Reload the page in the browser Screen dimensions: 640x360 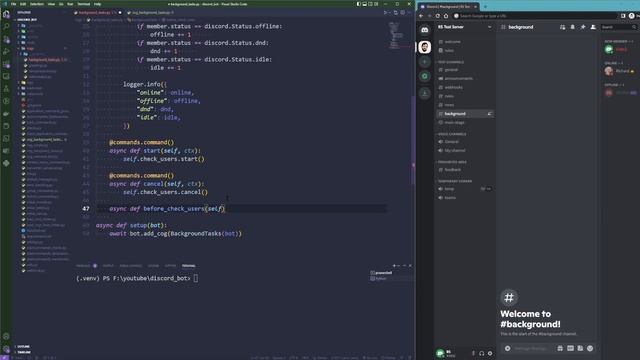438,16
